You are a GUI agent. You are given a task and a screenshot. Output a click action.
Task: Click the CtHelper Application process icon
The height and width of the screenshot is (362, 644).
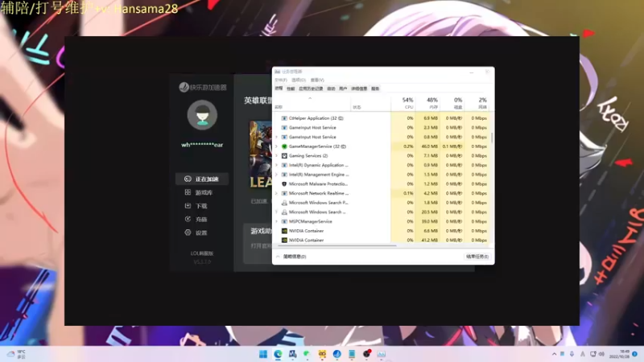click(284, 118)
